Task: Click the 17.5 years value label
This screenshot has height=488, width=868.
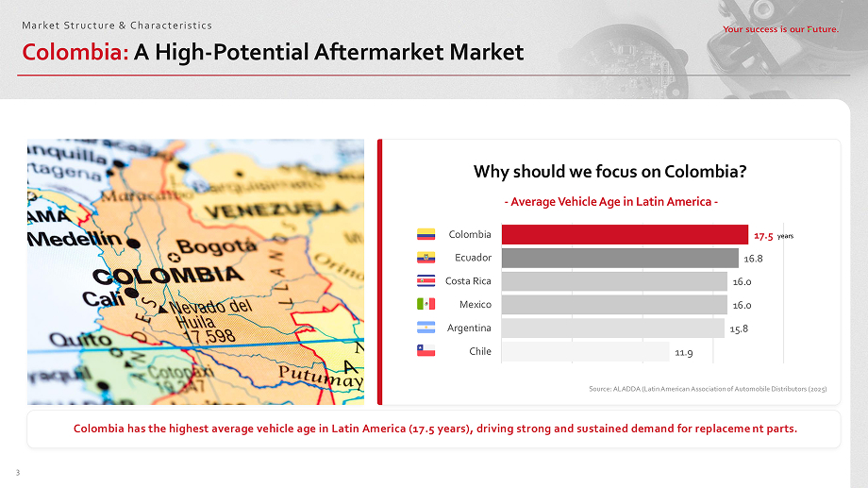Action: pos(769,234)
